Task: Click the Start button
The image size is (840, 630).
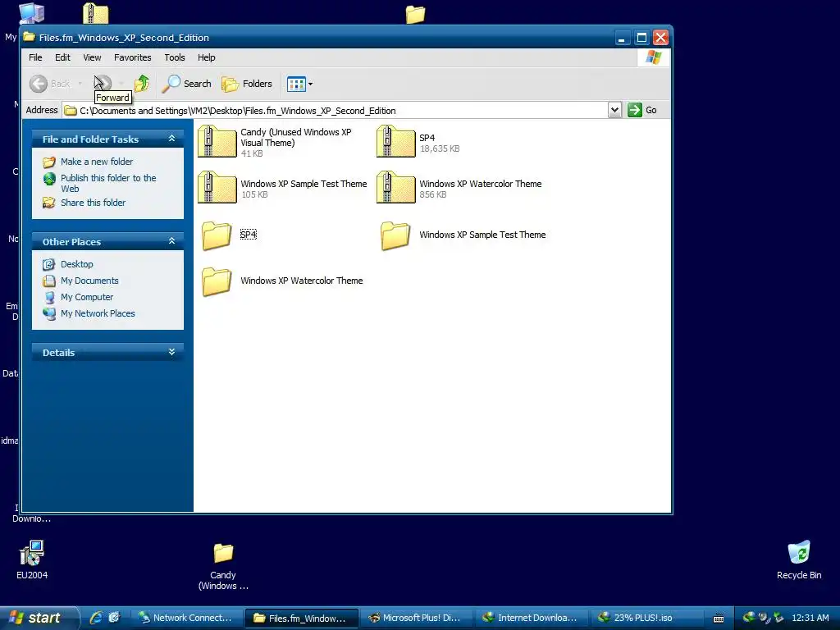Action: 38,618
